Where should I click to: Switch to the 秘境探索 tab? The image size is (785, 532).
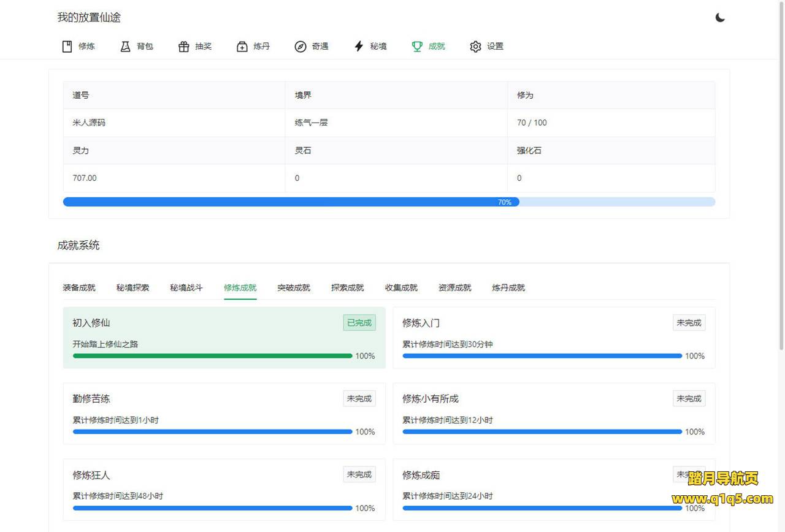(132, 287)
